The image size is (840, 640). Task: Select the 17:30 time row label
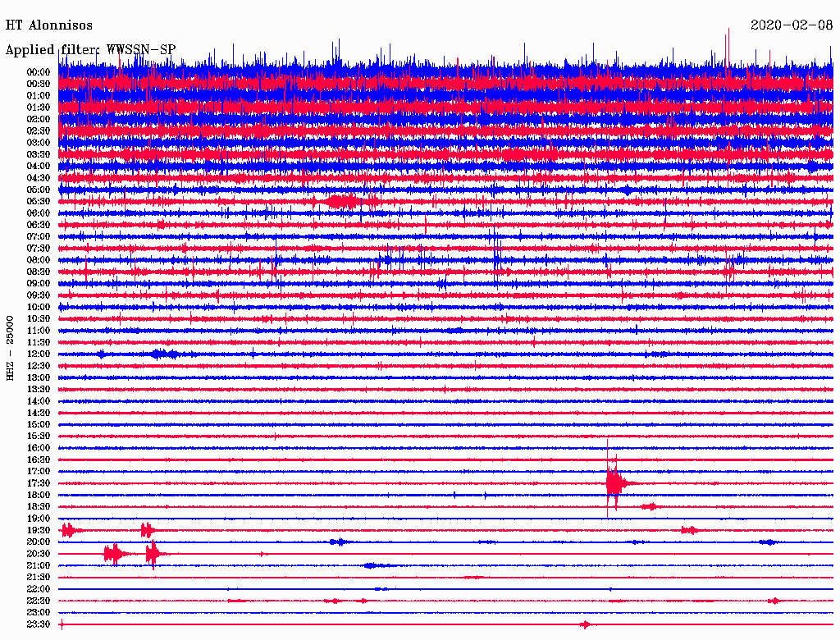[39, 483]
